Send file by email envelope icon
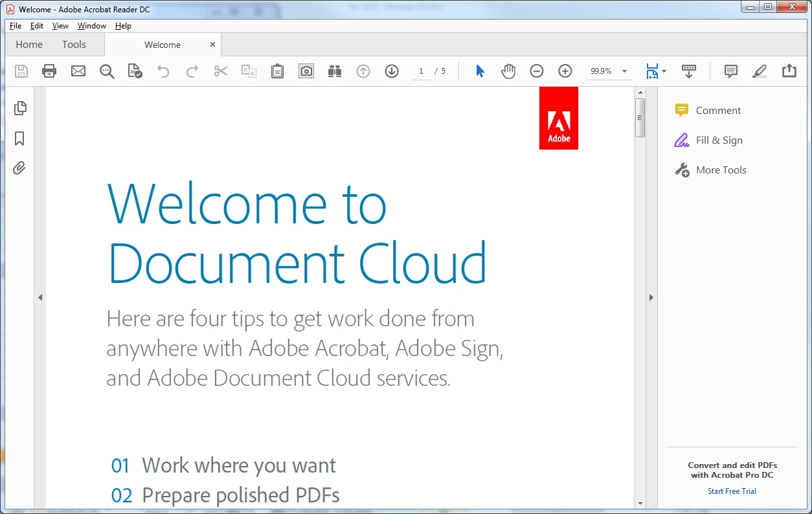Viewport: 812px width, 514px height. tap(78, 71)
